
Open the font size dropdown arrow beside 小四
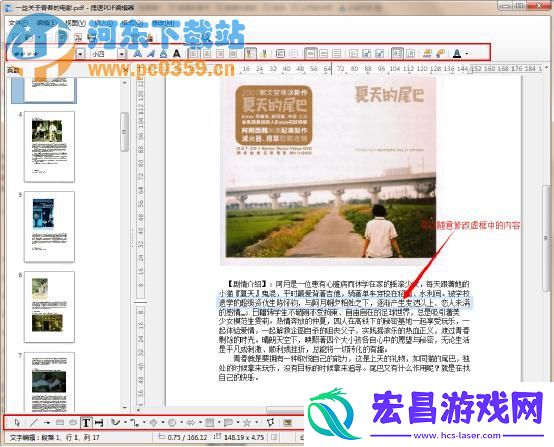pyautogui.click(x=122, y=54)
